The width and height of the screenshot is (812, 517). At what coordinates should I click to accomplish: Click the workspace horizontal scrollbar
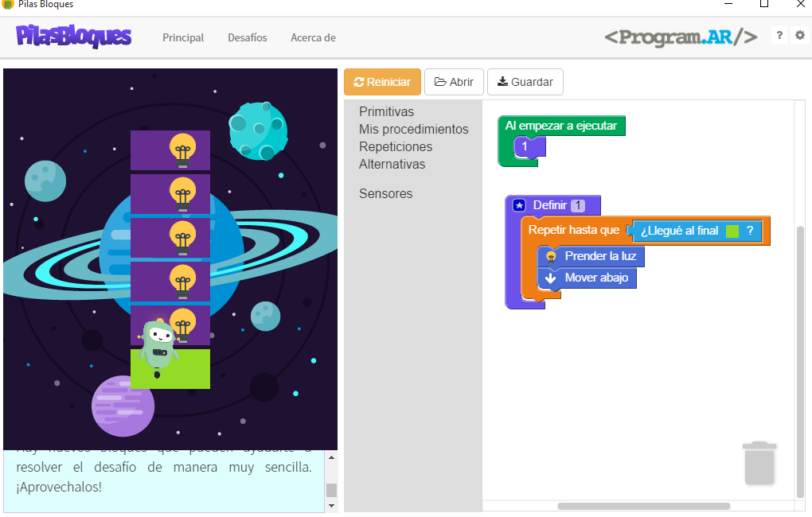(644, 506)
